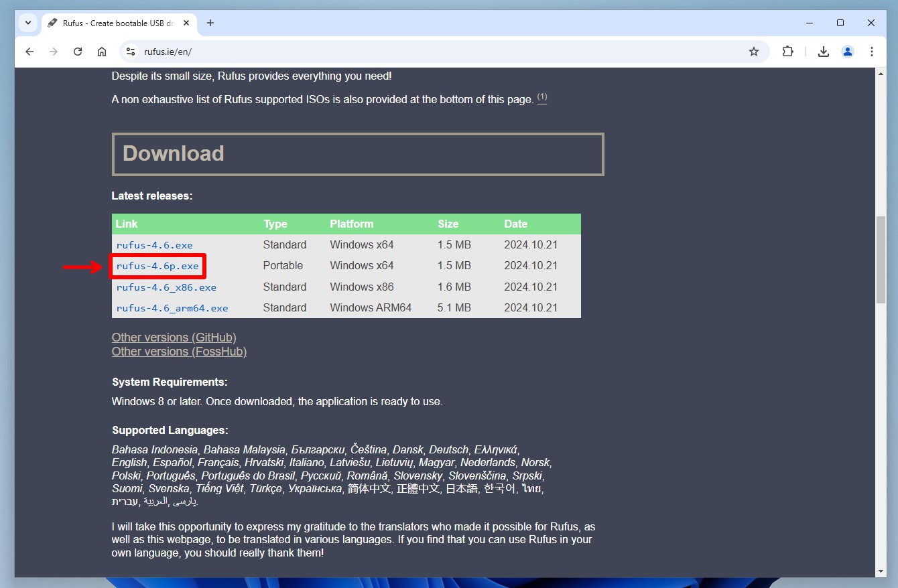
Task: Open a new browser tab
Action: click(210, 23)
